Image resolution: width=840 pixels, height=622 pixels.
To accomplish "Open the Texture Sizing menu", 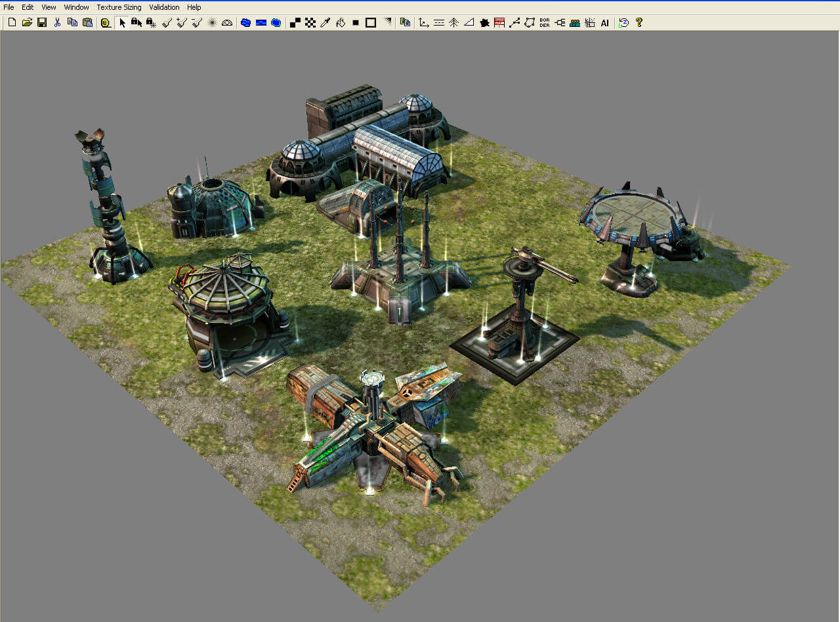I will pyautogui.click(x=119, y=7).
